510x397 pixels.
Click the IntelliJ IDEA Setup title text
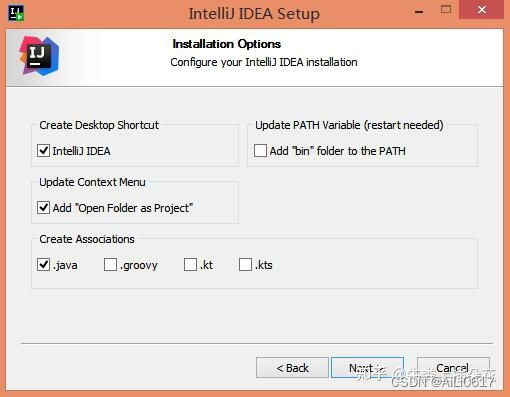254,14
